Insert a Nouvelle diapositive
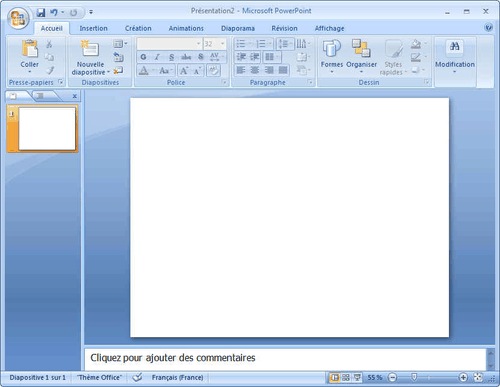 (x=90, y=57)
